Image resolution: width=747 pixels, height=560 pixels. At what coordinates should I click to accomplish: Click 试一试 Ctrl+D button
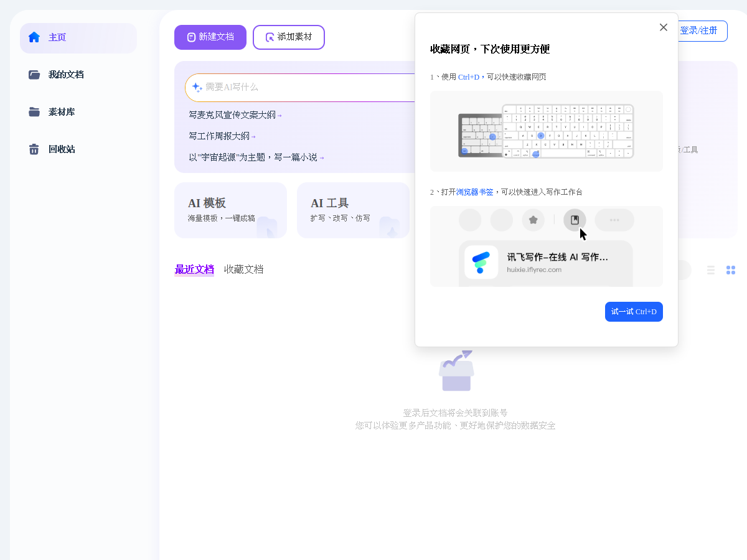634,312
